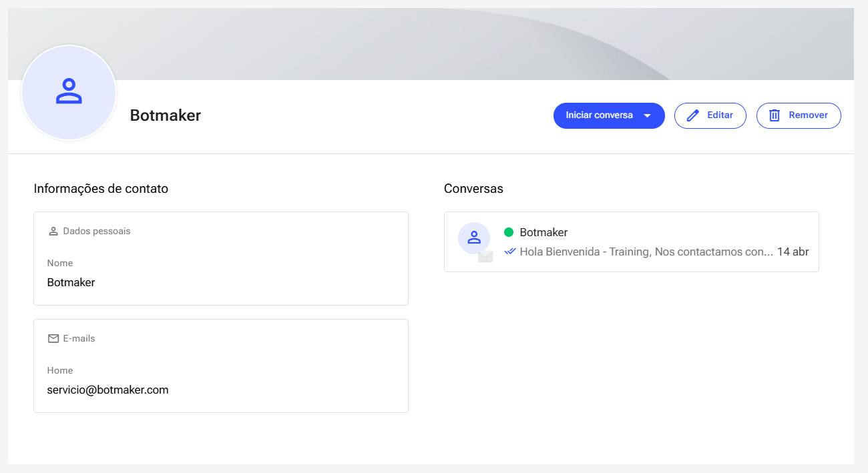Click the trash icon in Remover button
The width and height of the screenshot is (868, 473).
point(775,115)
